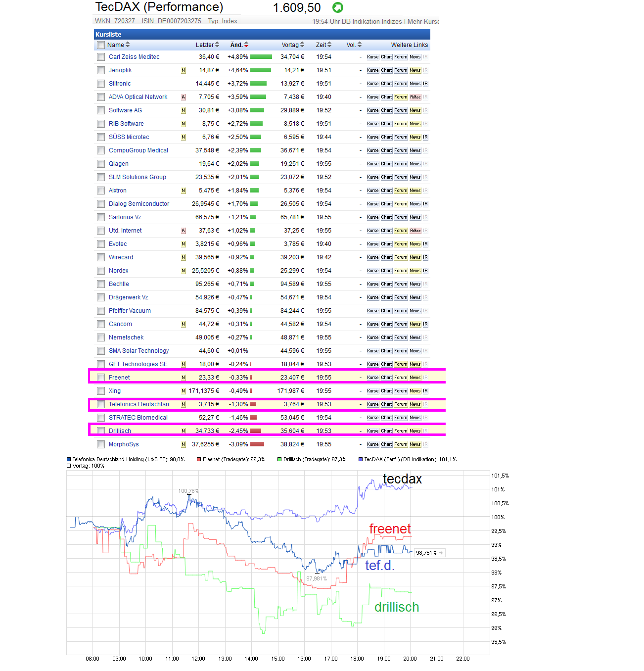Open Kurse button in CompuGroup Medical row

pyautogui.click(x=373, y=150)
